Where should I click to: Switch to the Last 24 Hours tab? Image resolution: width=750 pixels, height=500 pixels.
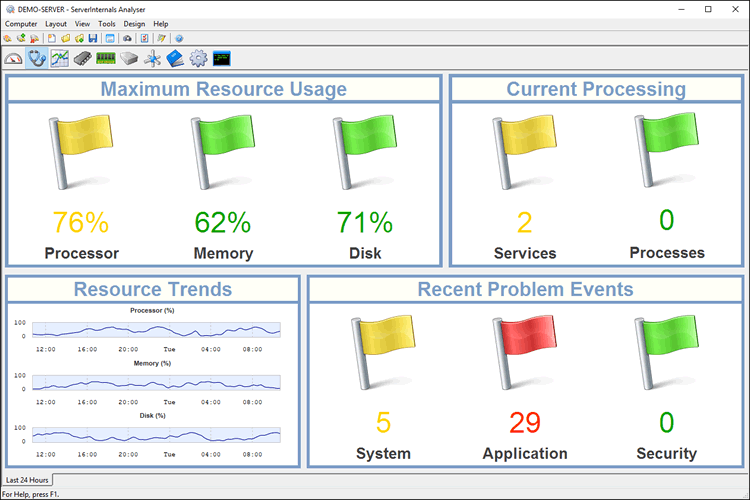pos(28,480)
